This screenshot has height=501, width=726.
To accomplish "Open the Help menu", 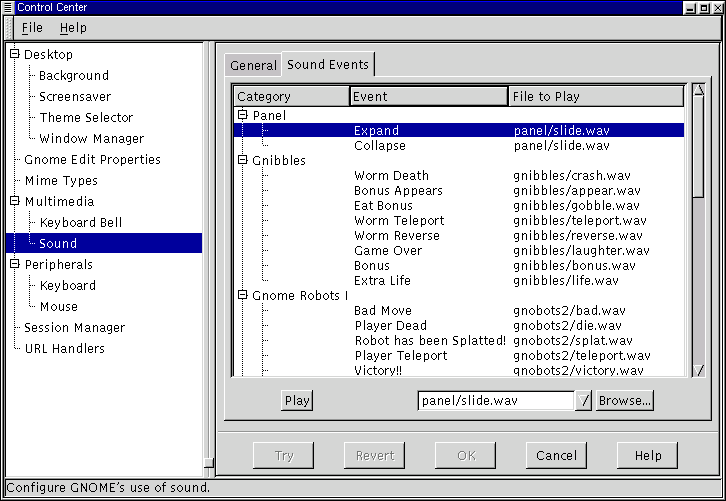I will click(73, 28).
